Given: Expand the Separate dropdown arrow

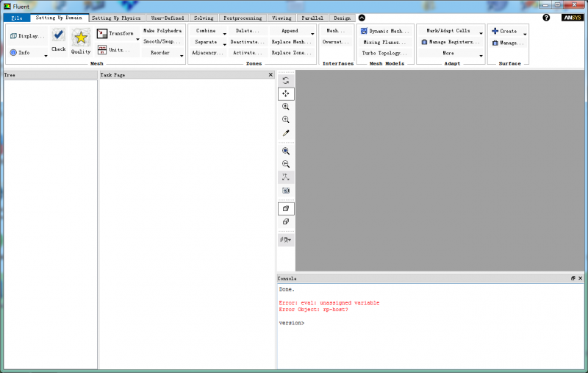Looking at the screenshot, I should (x=225, y=45).
